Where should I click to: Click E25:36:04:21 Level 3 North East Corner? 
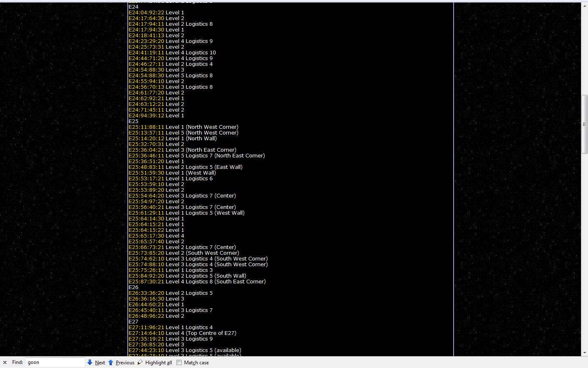point(183,150)
